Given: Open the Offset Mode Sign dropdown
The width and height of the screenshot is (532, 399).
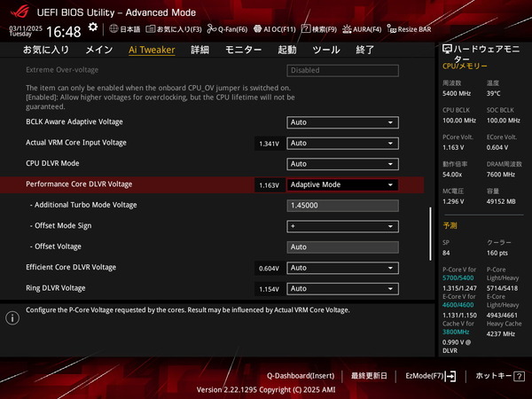Looking at the screenshot, I should 343,226.
